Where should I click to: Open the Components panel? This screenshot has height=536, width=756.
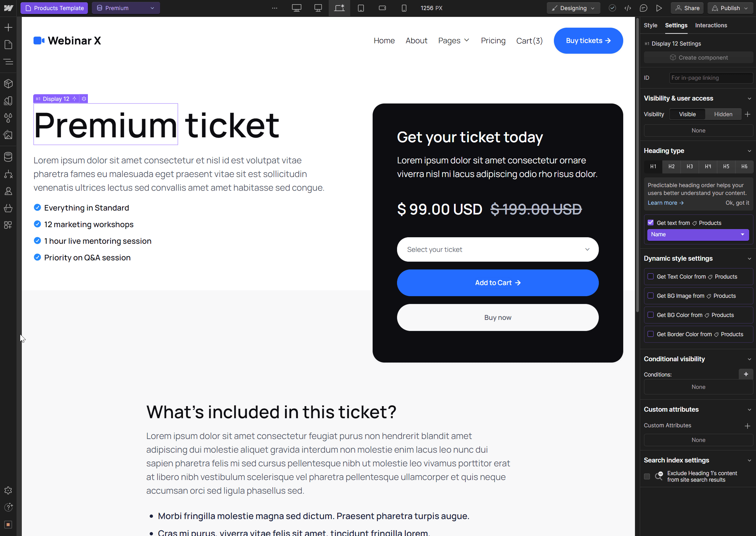point(8,83)
